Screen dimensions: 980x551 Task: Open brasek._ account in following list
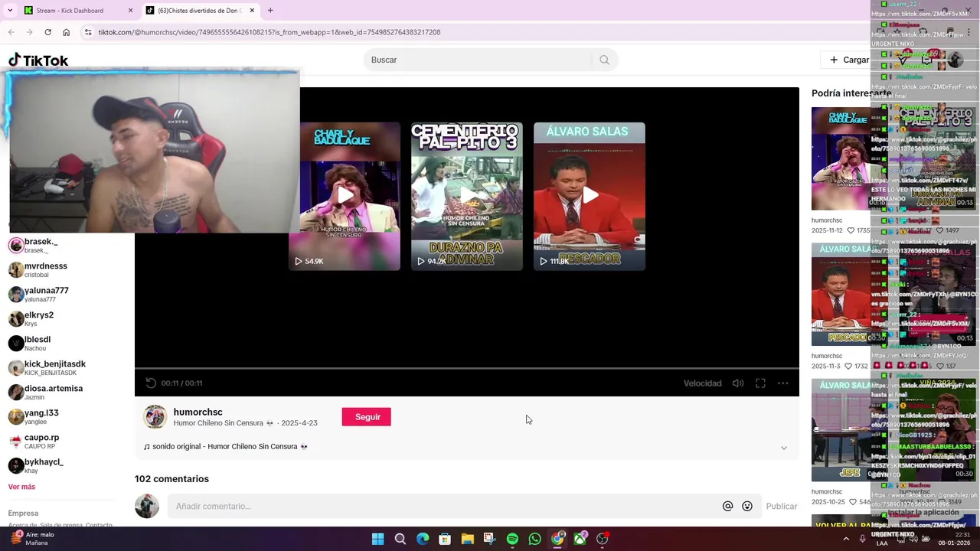(x=61, y=245)
